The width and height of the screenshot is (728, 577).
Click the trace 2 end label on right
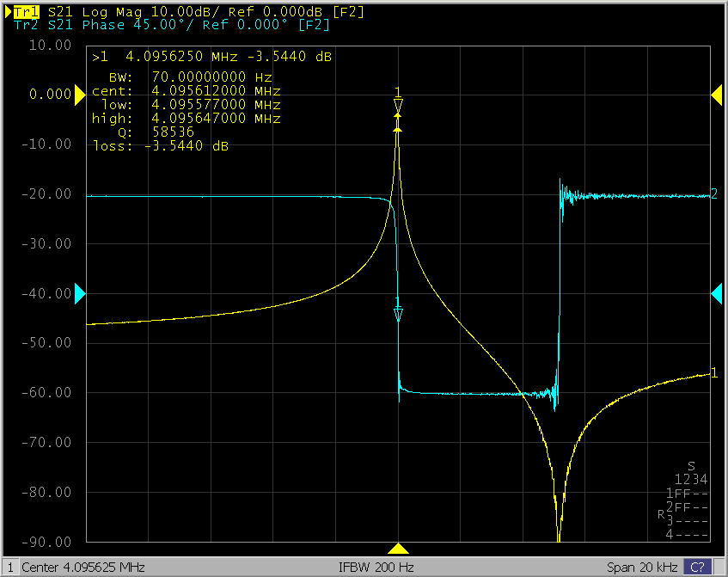pos(713,194)
